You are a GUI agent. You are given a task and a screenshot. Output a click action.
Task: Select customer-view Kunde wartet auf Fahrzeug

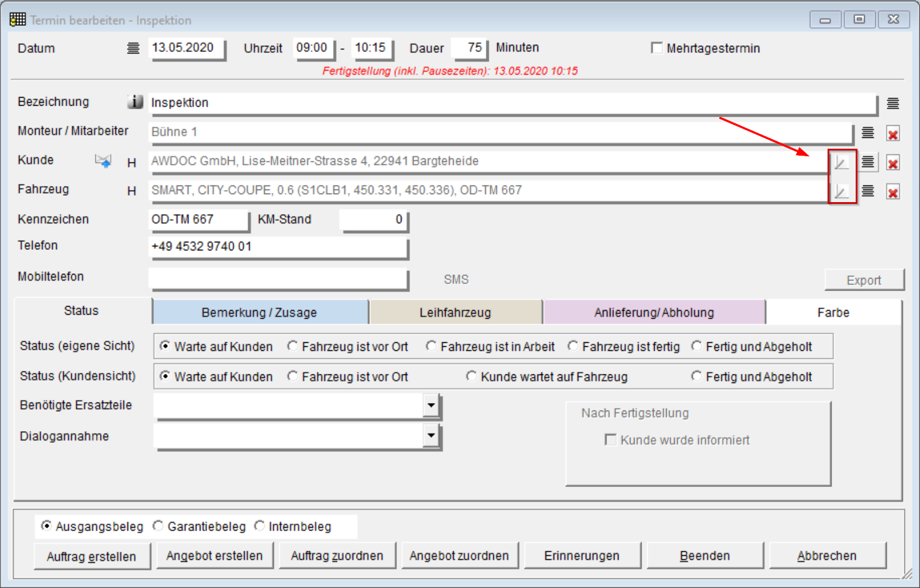click(x=471, y=376)
